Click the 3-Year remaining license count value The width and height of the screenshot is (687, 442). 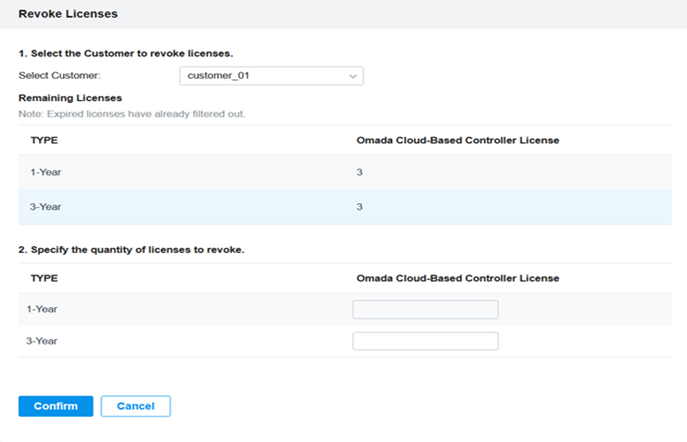359,207
